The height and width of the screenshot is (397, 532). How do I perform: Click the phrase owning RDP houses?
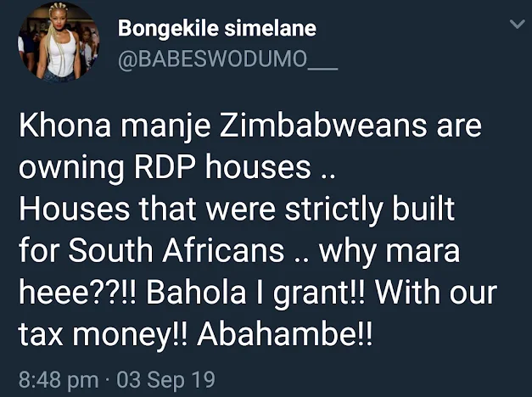click(165, 168)
